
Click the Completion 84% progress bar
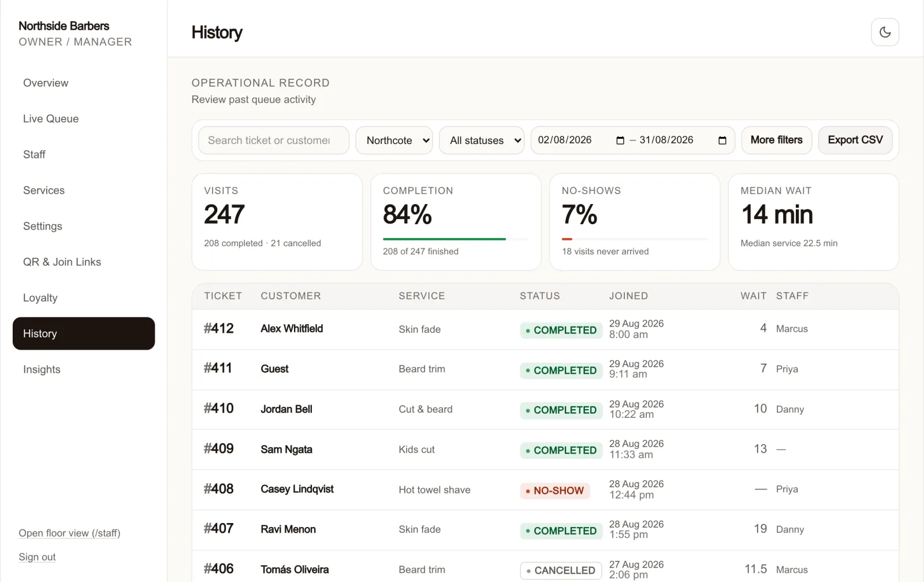(456, 239)
